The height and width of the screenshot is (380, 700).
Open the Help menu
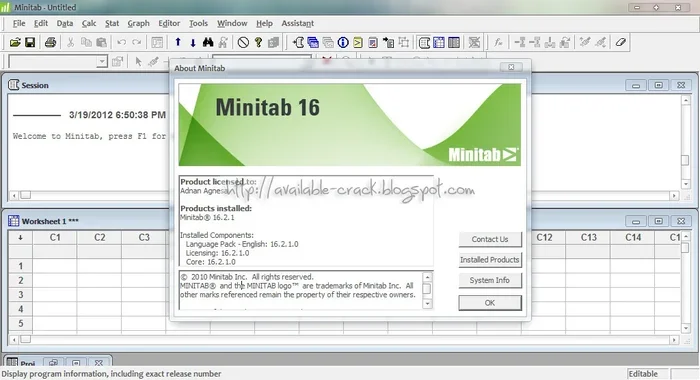pos(264,23)
